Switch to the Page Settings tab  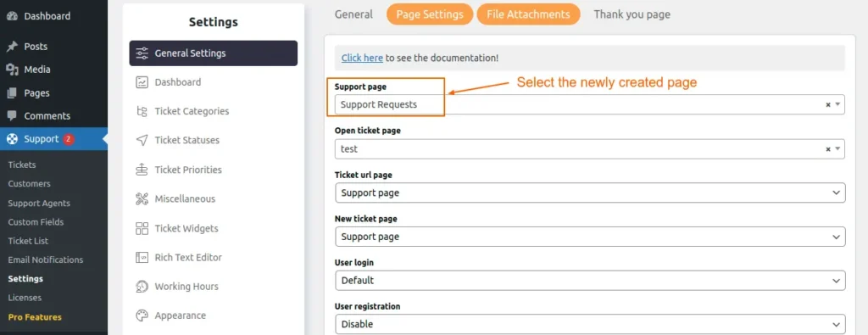point(430,14)
